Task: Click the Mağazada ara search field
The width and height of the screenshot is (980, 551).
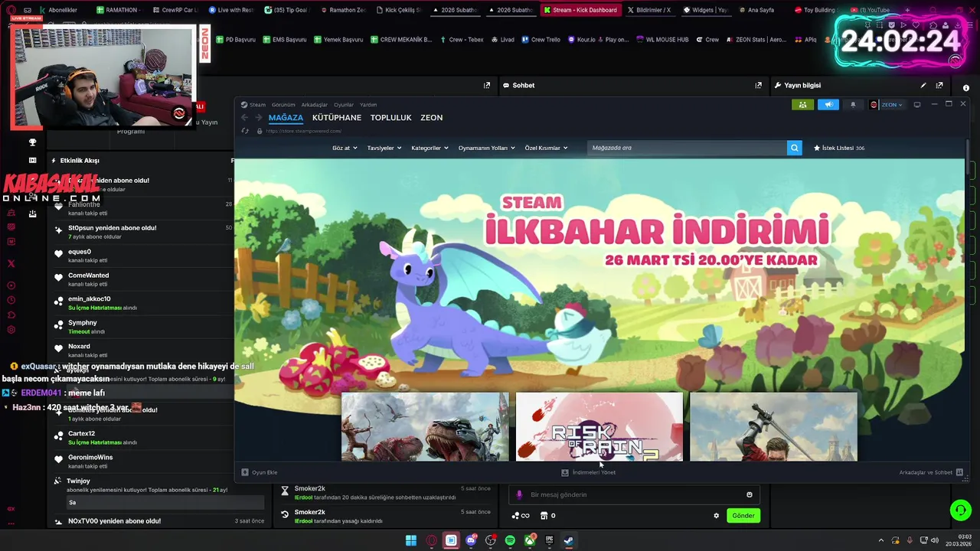Action: (687, 148)
